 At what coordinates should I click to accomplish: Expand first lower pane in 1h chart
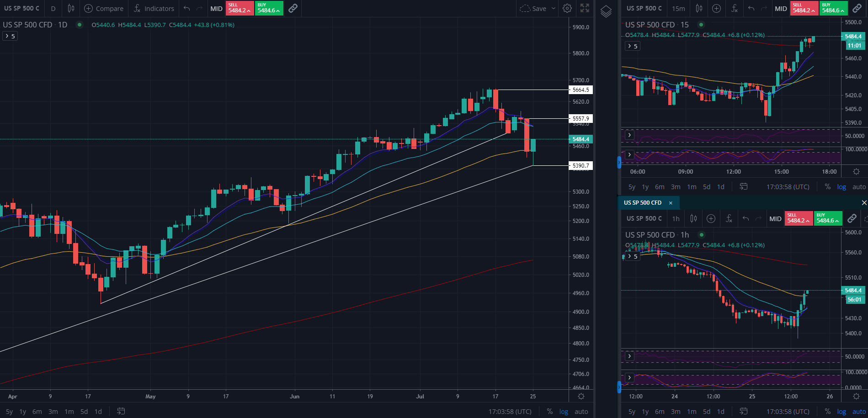(x=629, y=356)
